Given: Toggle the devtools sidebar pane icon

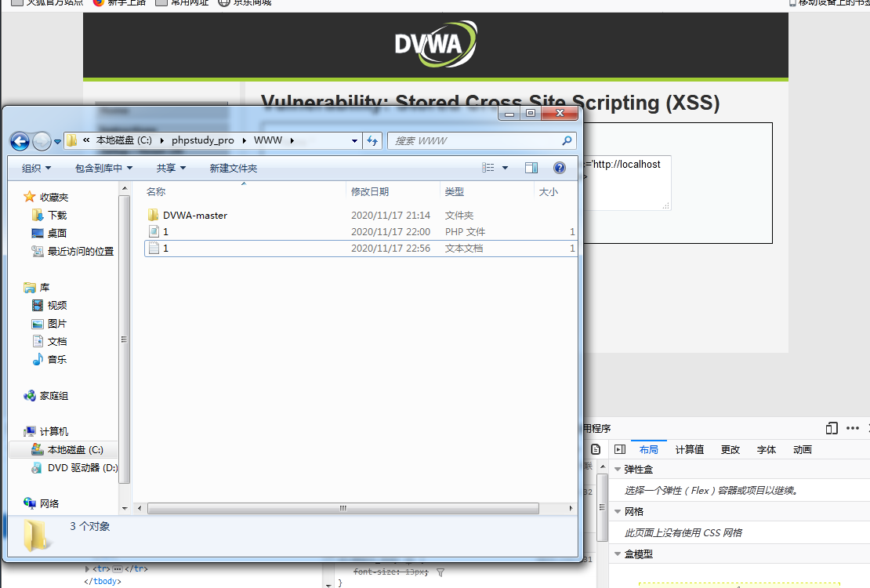Looking at the screenshot, I should [x=620, y=449].
